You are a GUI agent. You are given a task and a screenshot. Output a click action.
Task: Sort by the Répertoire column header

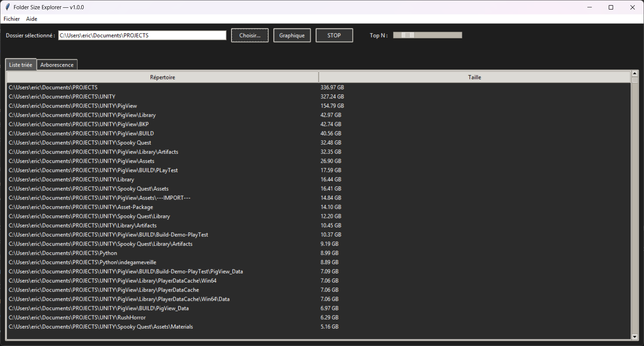click(162, 77)
